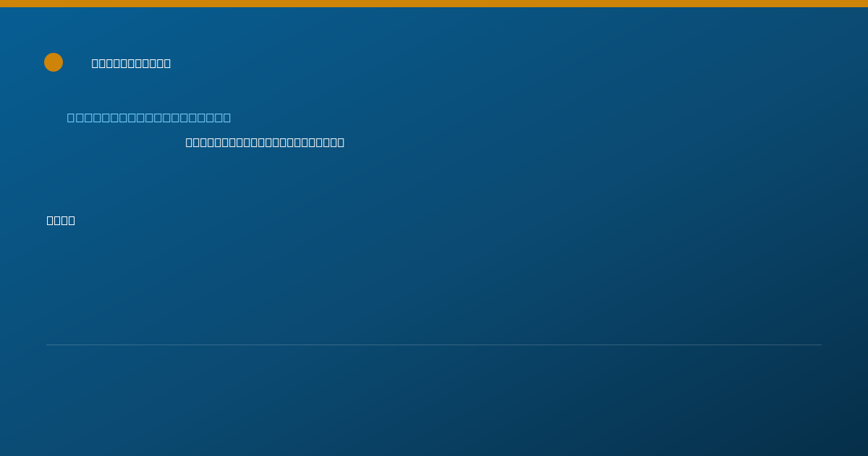868x456 pixels.
Task: Click the short four-character white label at left
Action: click(x=61, y=220)
